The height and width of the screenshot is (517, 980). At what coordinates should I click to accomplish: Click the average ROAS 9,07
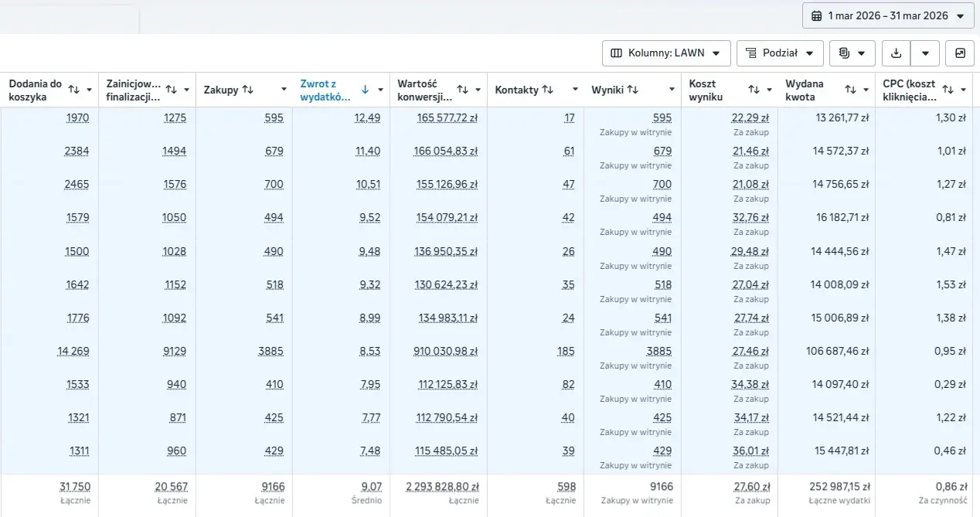(x=371, y=487)
